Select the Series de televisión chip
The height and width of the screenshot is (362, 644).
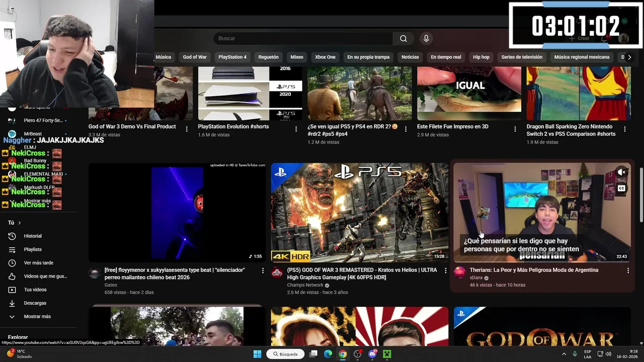(522, 57)
